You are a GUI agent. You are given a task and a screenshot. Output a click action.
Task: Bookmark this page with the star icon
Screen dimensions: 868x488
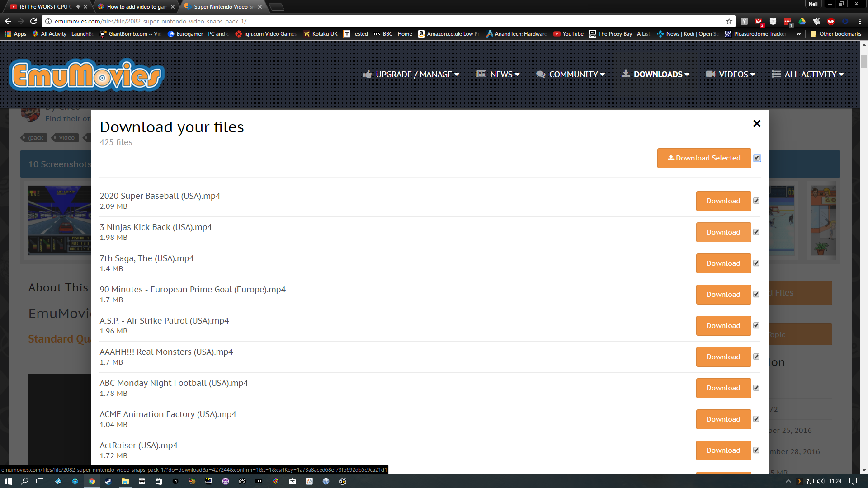tap(729, 21)
